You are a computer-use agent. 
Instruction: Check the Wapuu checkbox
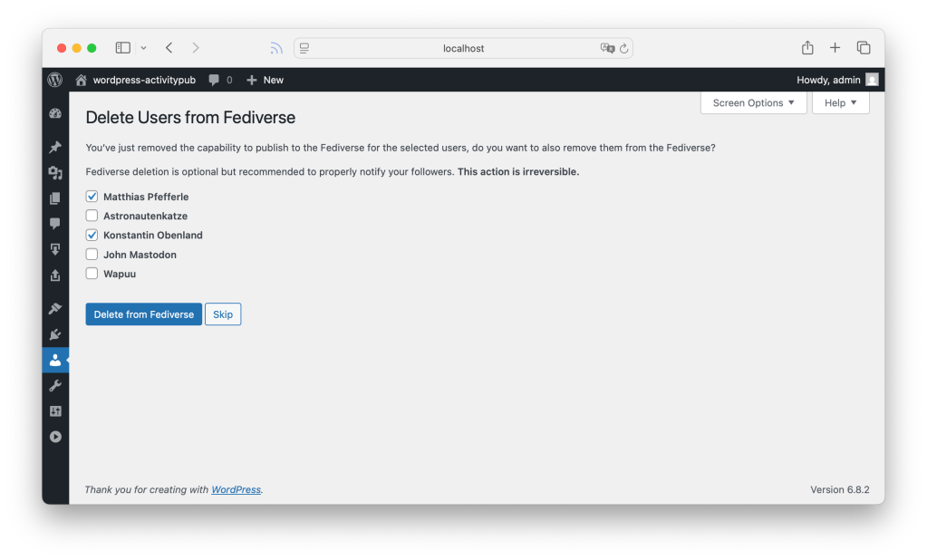point(92,274)
